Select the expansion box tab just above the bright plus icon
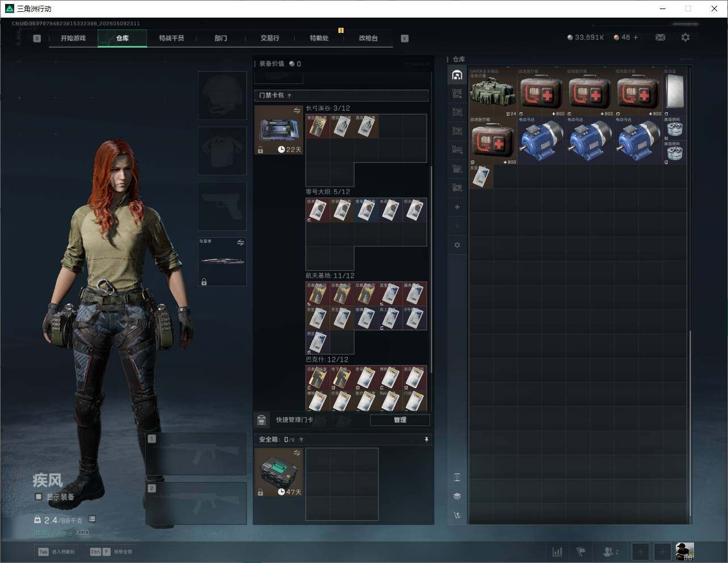This screenshot has height=563, width=728. [457, 187]
